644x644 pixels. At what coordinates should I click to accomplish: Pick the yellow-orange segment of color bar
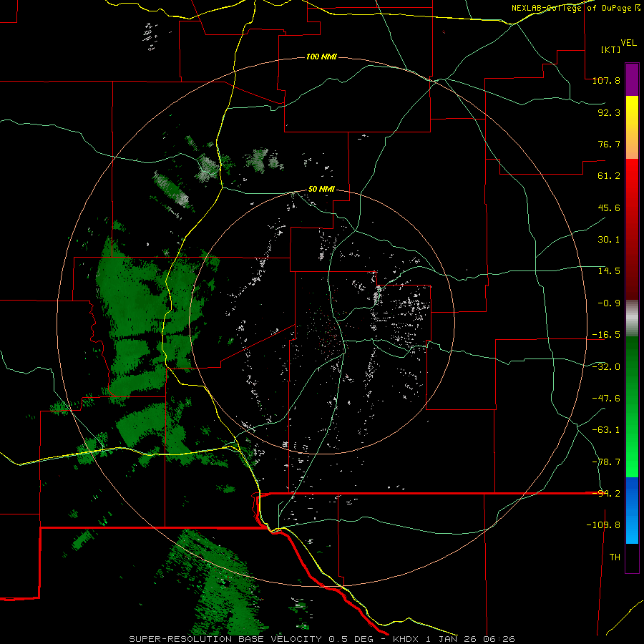click(632, 127)
